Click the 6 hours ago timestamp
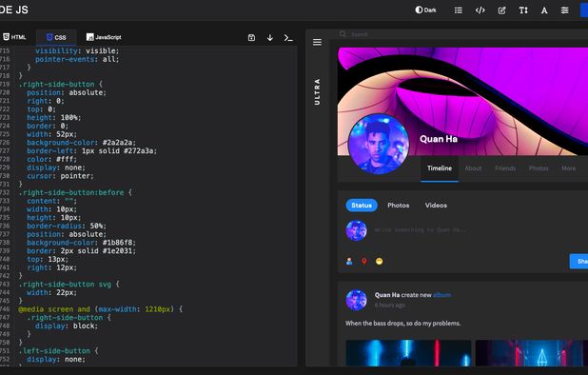The height and width of the screenshot is (375, 588). point(390,306)
